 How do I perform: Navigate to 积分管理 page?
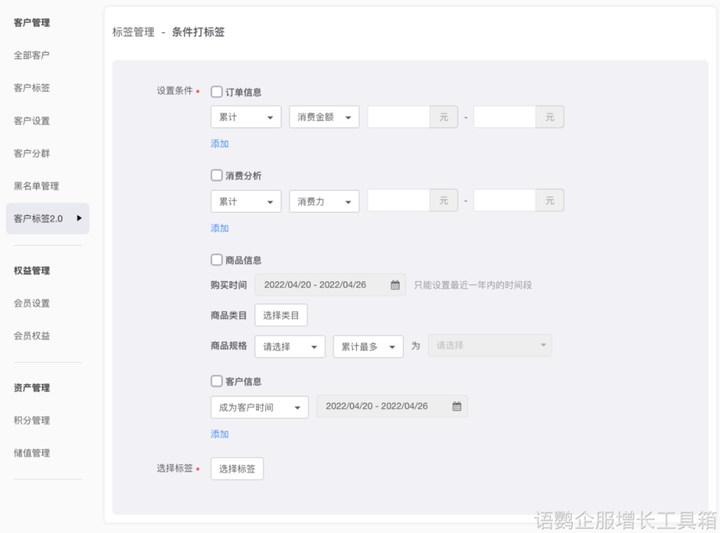[x=32, y=420]
